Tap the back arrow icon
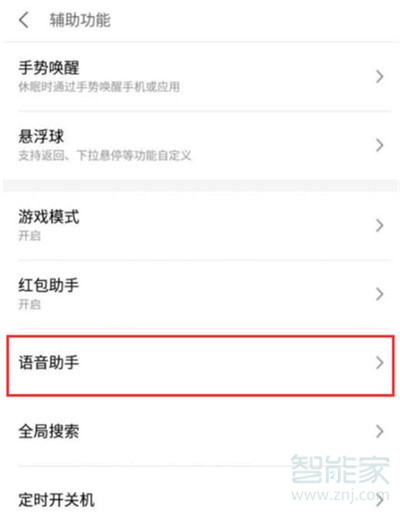The height and width of the screenshot is (514, 400). [24, 20]
